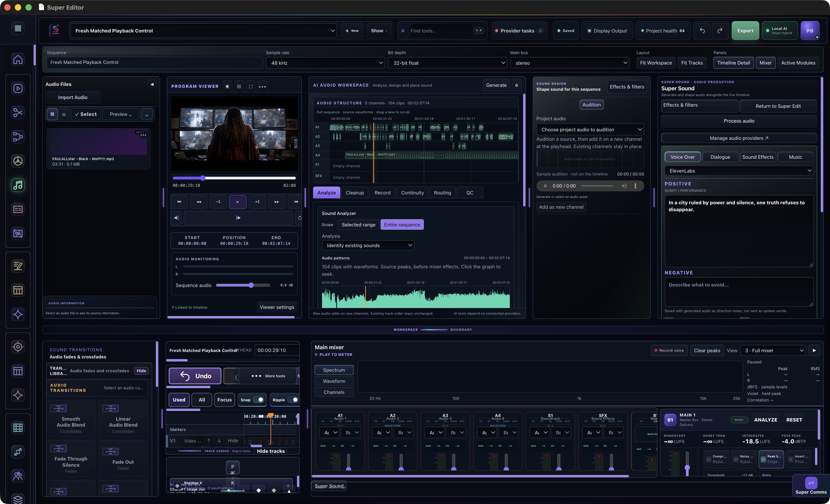Click the Export button
Screen dimensions: 830x504
[745, 31]
